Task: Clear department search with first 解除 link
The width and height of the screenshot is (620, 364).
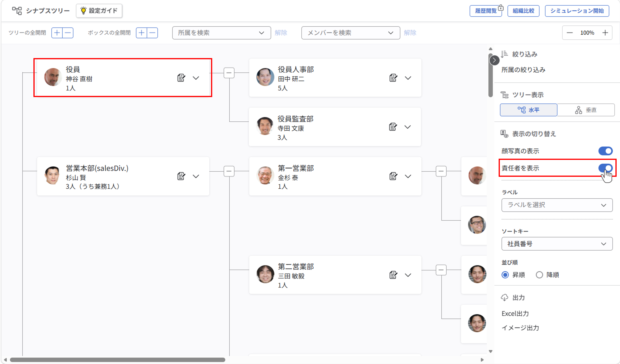Action: coord(281,33)
